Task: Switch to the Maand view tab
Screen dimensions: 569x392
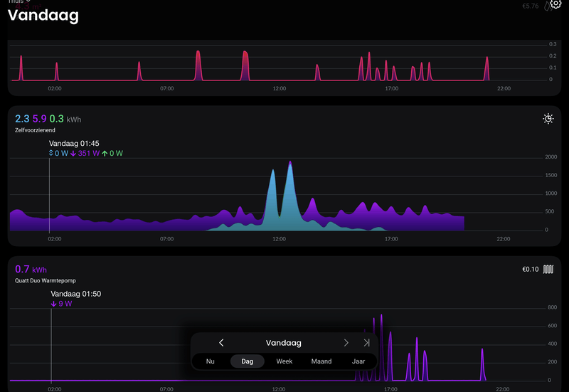Action: pyautogui.click(x=321, y=361)
